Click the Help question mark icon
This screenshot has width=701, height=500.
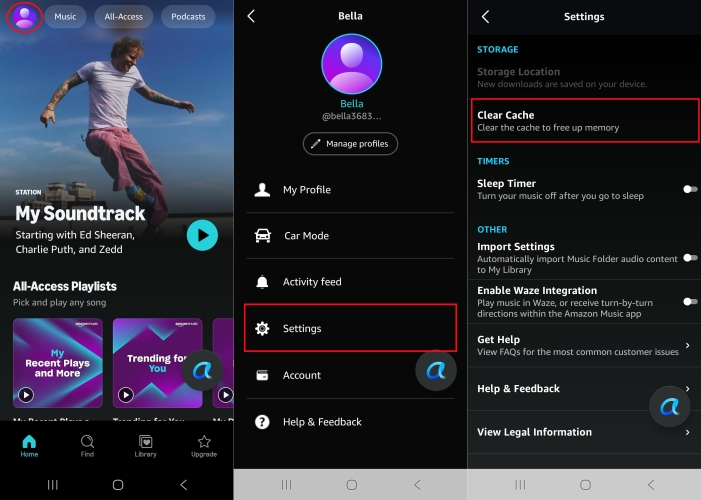(x=262, y=422)
